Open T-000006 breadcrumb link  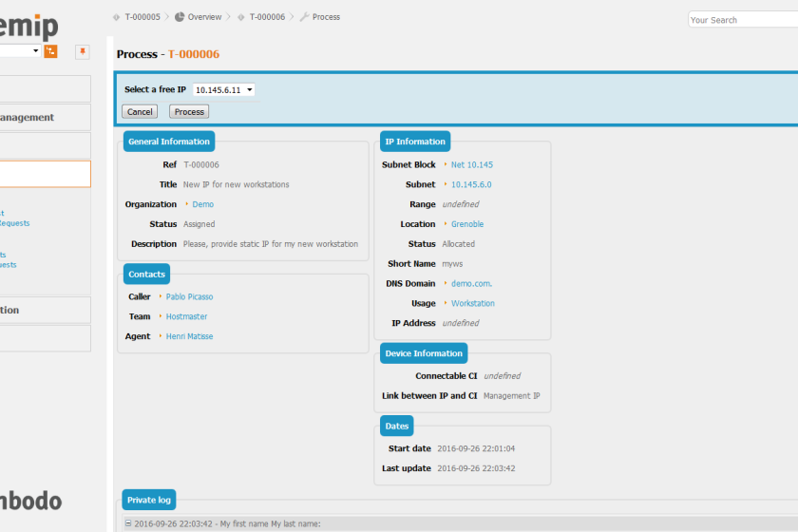point(267,17)
